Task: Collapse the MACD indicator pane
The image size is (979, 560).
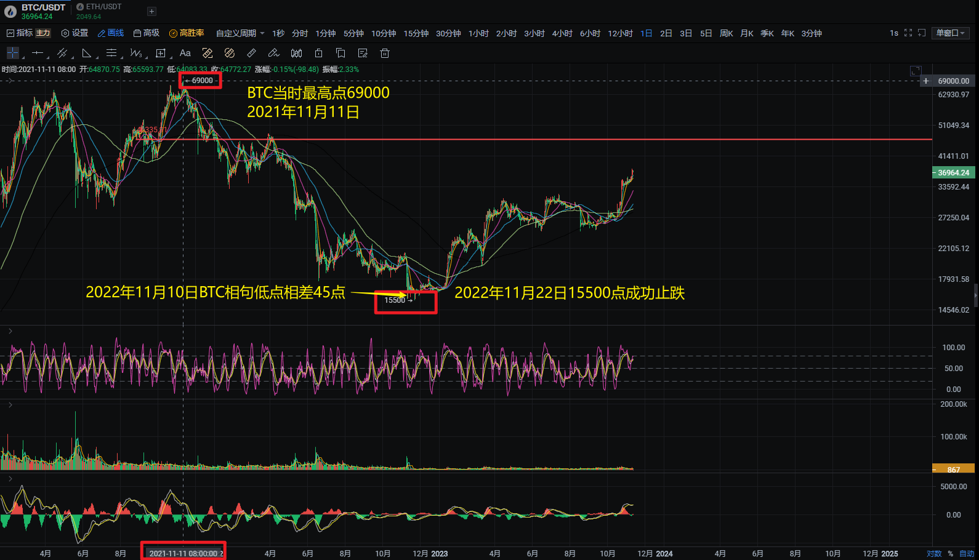Action: pos(10,478)
